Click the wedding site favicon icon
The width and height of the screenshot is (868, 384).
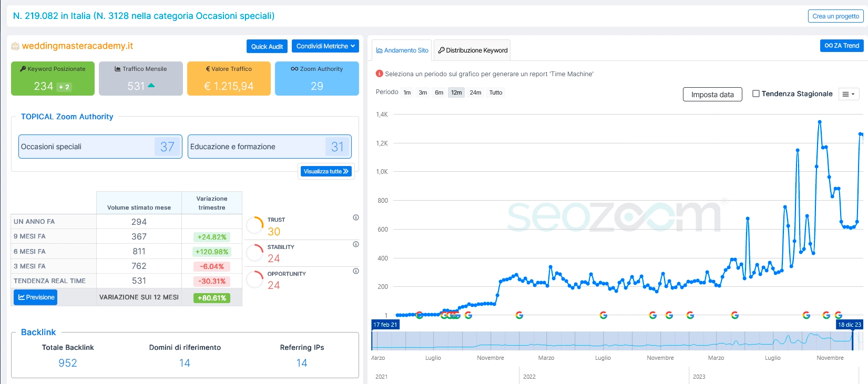(15, 46)
